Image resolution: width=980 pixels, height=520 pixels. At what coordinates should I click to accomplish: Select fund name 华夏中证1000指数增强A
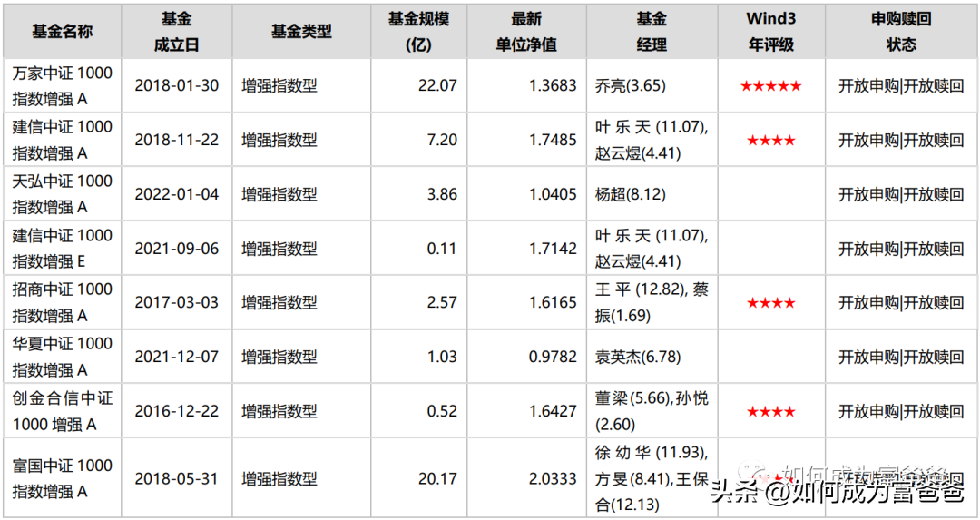click(62, 357)
